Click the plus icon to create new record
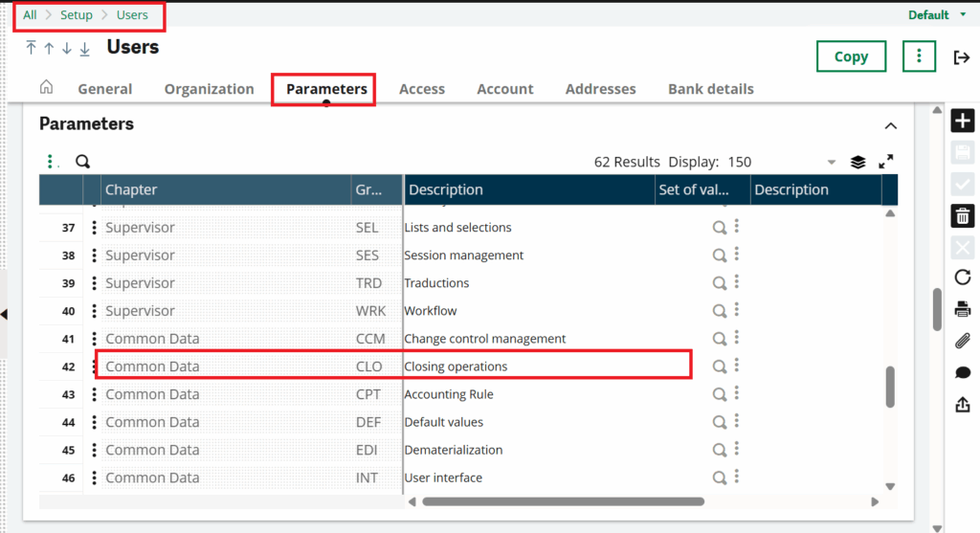 (x=962, y=122)
